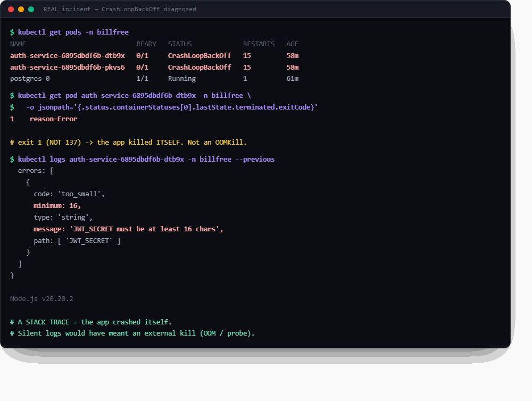
Task: Click the 58m age of the dtb9x pod
Action: click(293, 56)
